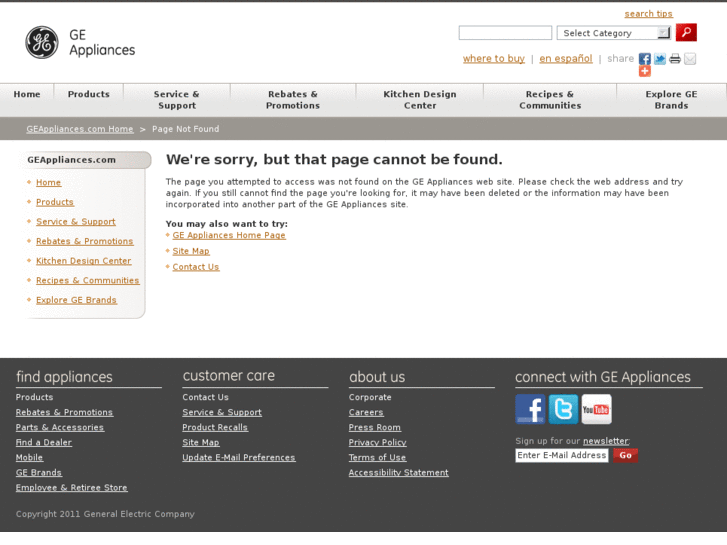Click the Terms of Use footer link
The width and height of the screenshot is (727, 545).
[x=377, y=457]
